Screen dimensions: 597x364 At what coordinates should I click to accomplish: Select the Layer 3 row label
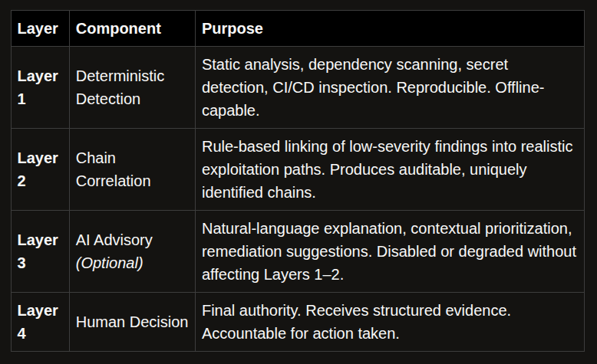click(38, 251)
